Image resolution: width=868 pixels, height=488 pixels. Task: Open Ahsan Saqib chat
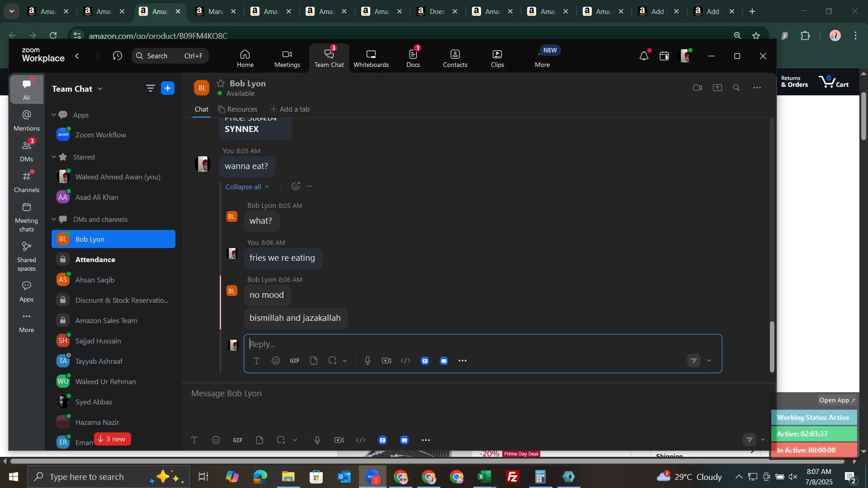[x=113, y=280]
